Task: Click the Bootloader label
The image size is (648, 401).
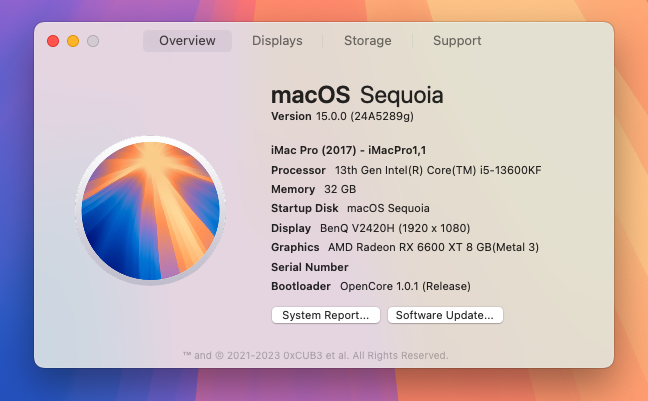Action: 301,286
